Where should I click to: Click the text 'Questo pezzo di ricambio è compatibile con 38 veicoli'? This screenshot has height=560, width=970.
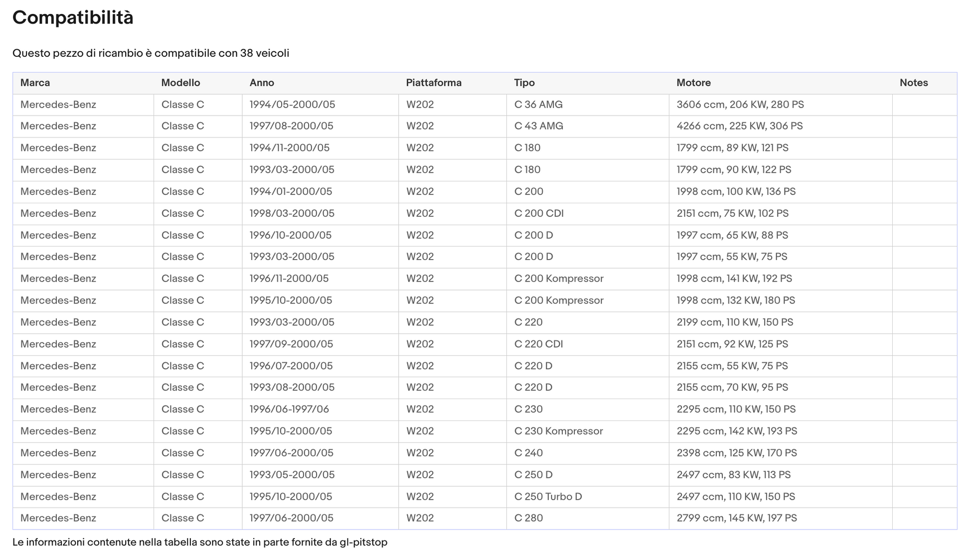click(151, 53)
